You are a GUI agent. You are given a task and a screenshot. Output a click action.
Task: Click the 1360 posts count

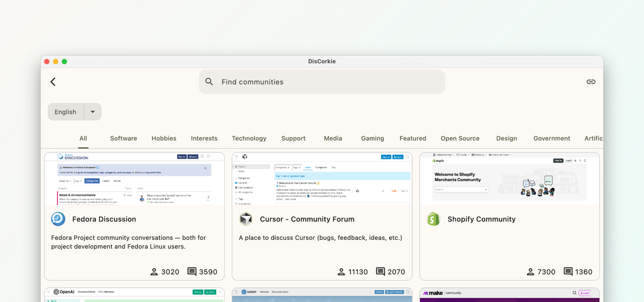pyautogui.click(x=584, y=272)
